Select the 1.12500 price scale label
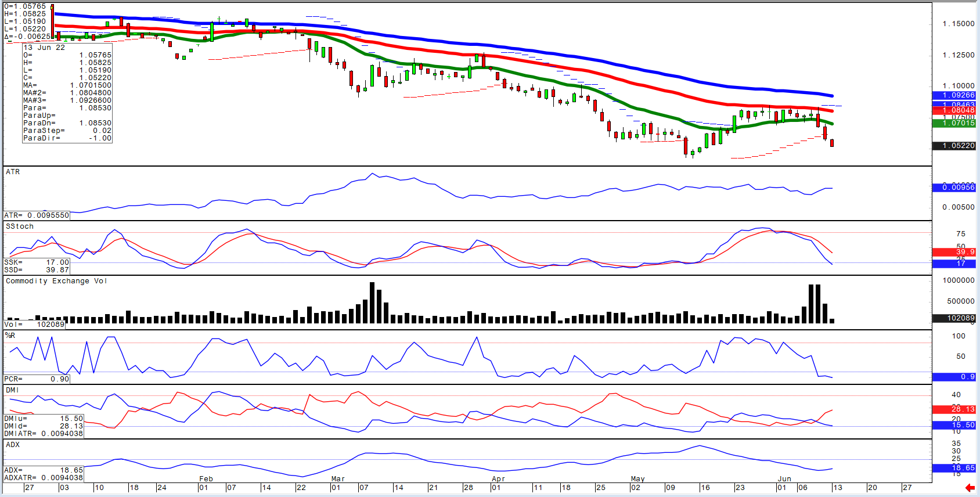Screen dimensions: 980x497 [959, 55]
